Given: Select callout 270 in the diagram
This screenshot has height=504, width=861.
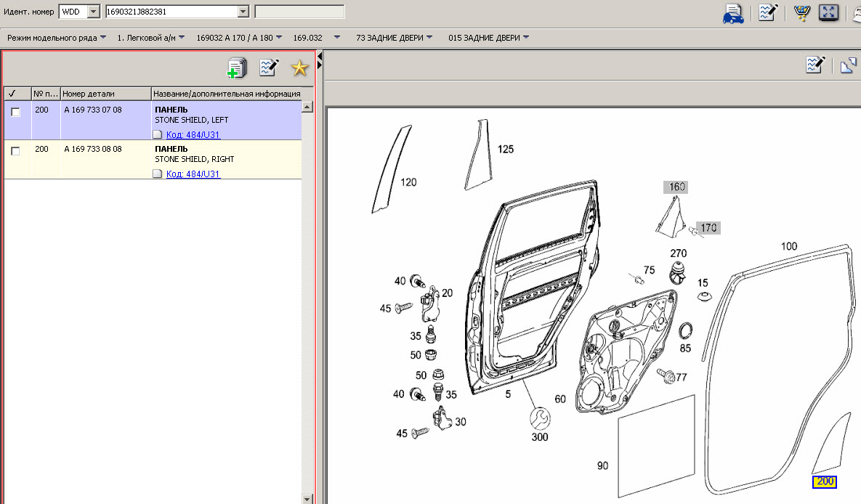Looking at the screenshot, I should pyautogui.click(x=678, y=253).
